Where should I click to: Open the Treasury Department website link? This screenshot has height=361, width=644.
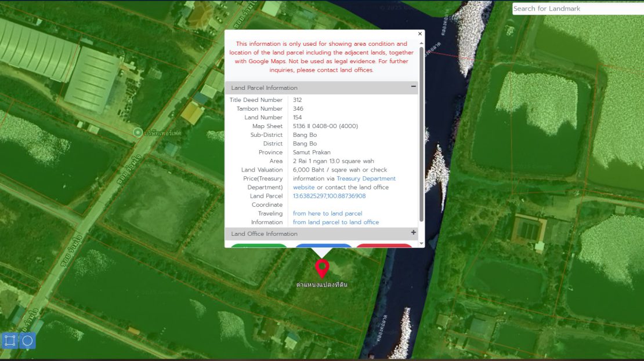(x=366, y=178)
